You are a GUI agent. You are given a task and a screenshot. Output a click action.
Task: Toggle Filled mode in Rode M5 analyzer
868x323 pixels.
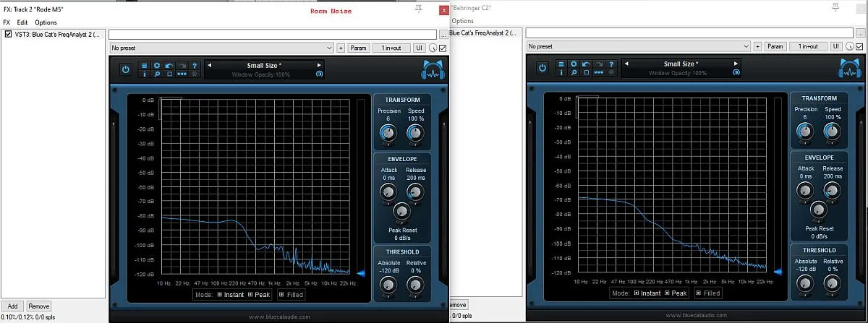pos(290,294)
